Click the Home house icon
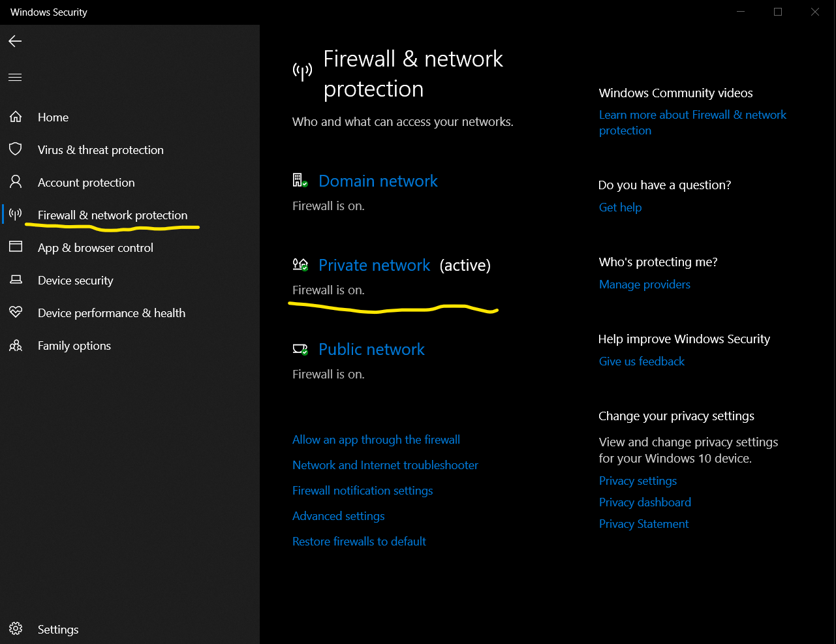The width and height of the screenshot is (836, 644). [16, 117]
